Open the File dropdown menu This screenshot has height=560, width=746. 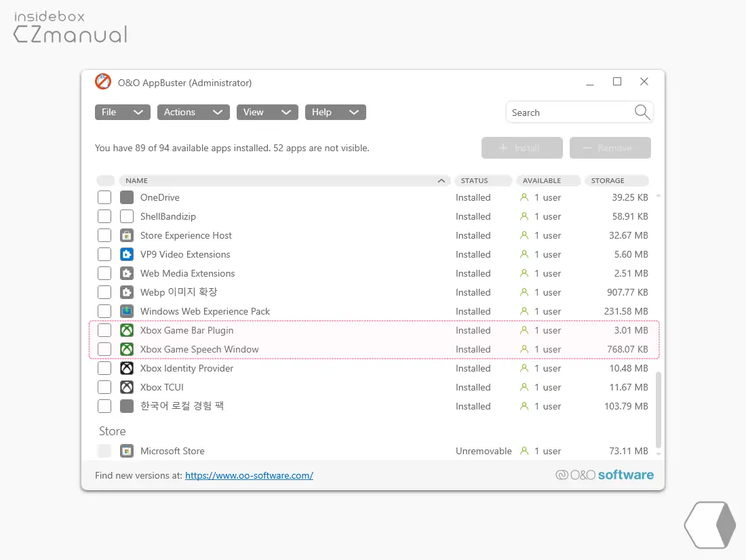tap(123, 113)
